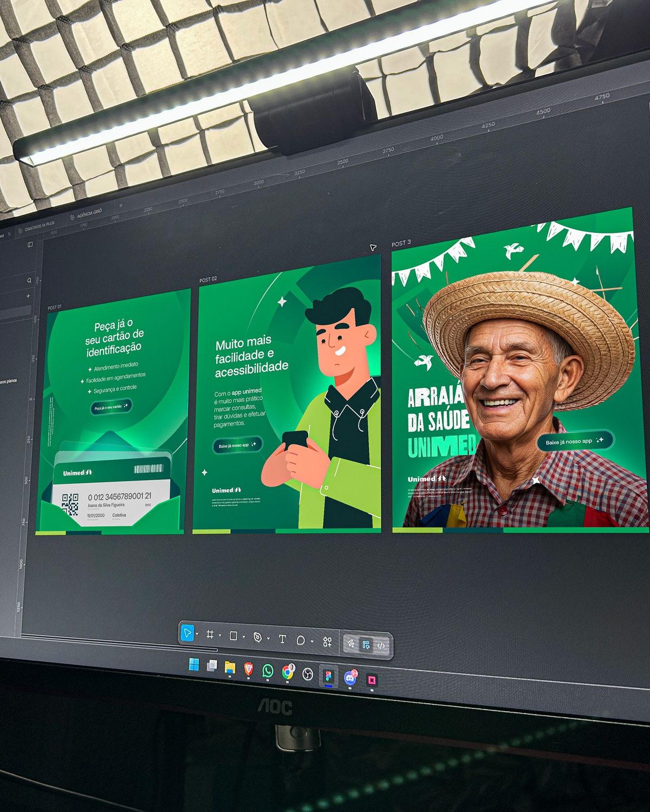Toggle the sidebar panel icon
Screen dimensions: 650x812
[30, 245]
